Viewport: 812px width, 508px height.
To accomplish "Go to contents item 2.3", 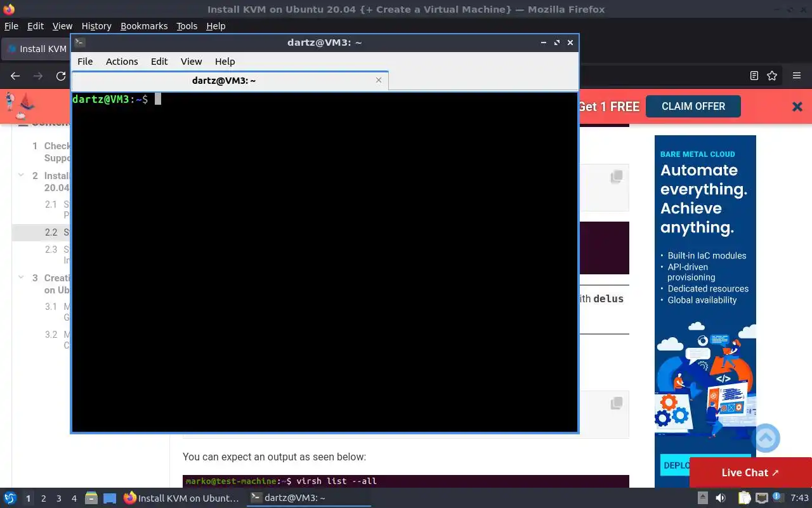I will pyautogui.click(x=57, y=255).
